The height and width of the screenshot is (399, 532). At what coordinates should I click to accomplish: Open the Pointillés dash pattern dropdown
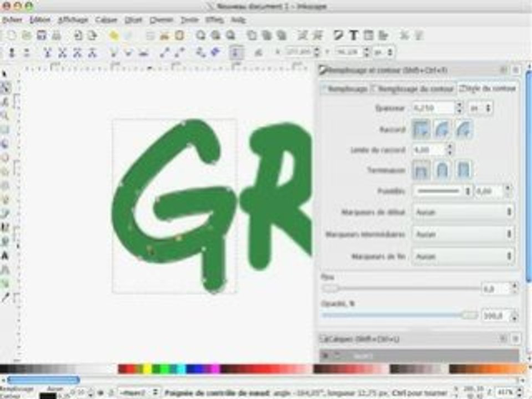point(443,191)
